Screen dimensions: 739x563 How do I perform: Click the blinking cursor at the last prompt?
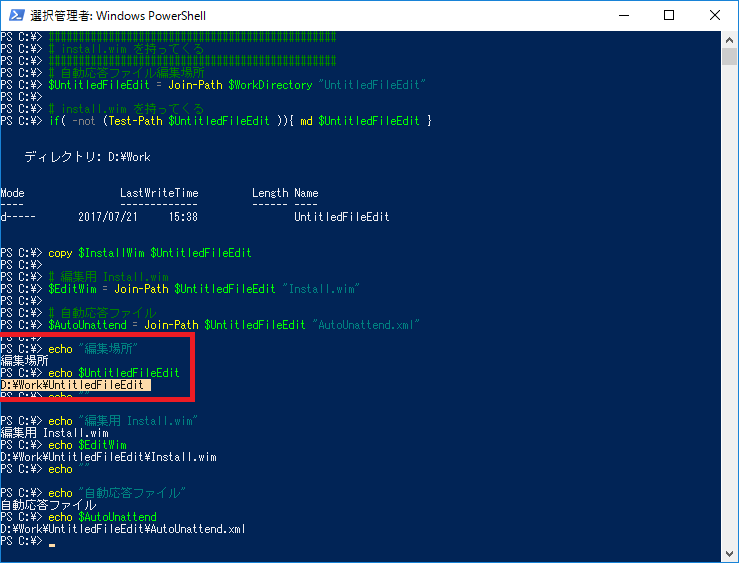point(52,544)
